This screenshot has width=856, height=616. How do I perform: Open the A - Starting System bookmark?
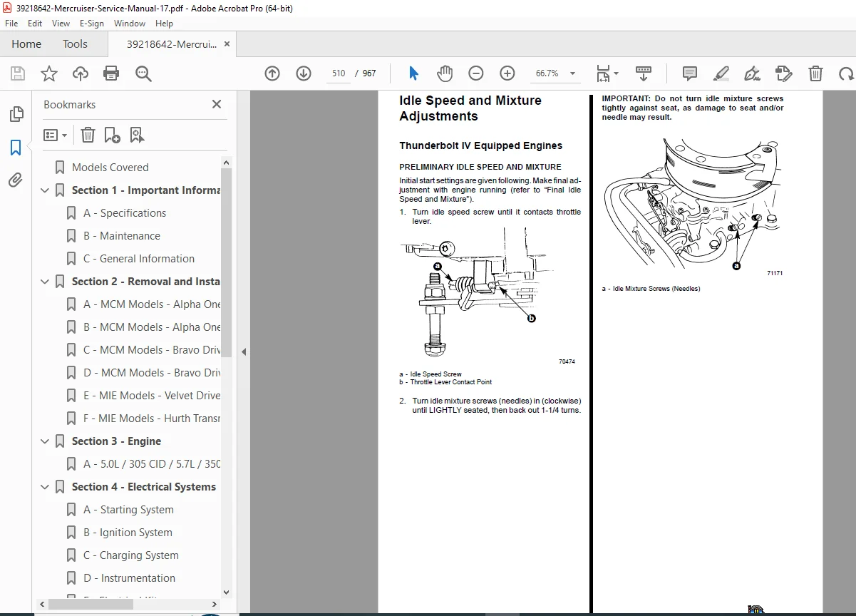(128, 510)
